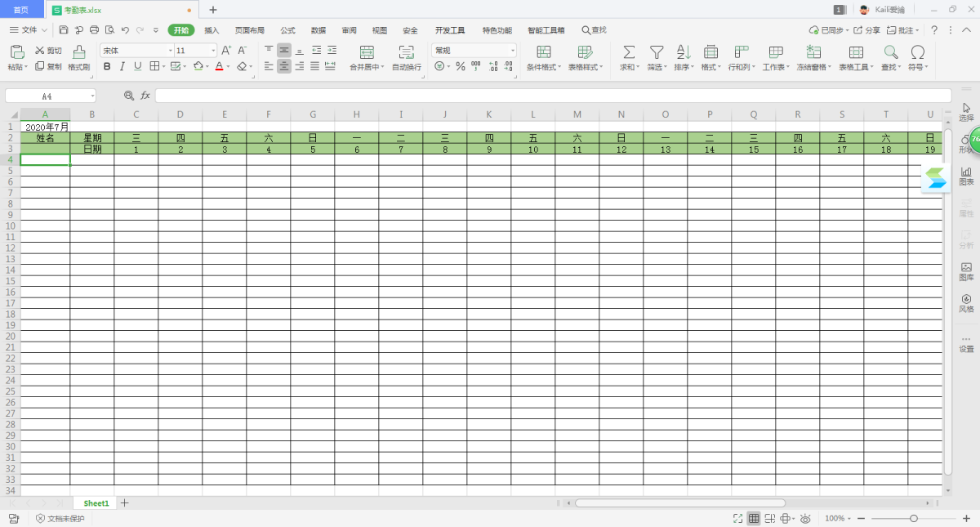Click the formula bar input field
980x527 pixels.
tap(553, 96)
